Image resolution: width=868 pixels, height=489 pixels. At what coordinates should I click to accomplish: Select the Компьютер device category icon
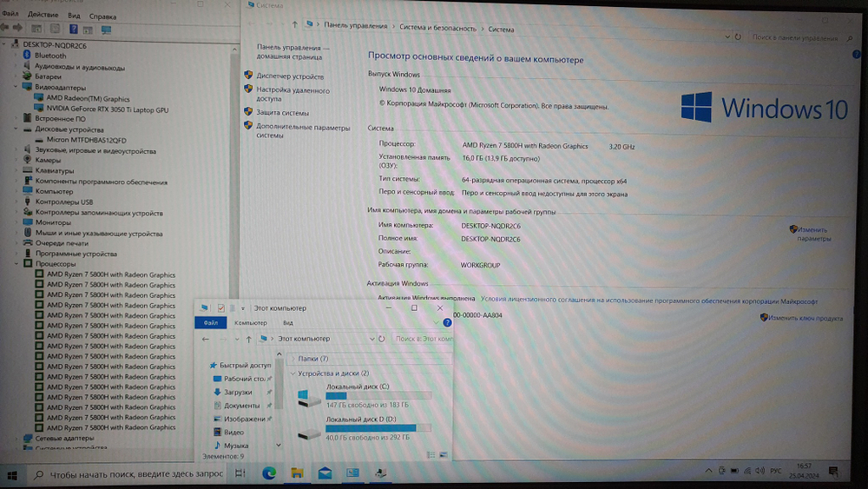(x=27, y=190)
